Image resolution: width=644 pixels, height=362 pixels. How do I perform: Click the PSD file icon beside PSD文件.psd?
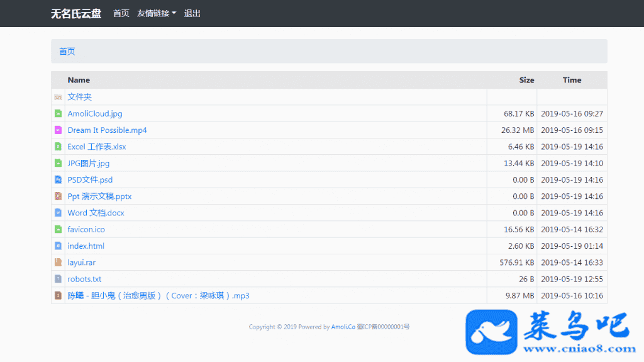point(58,180)
